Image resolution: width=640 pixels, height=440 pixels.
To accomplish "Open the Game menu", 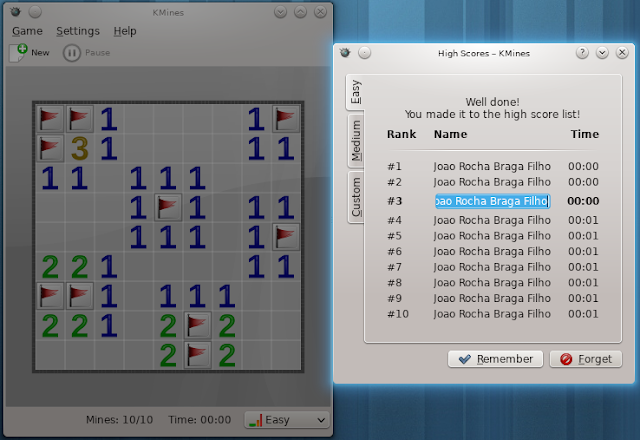I will [27, 31].
